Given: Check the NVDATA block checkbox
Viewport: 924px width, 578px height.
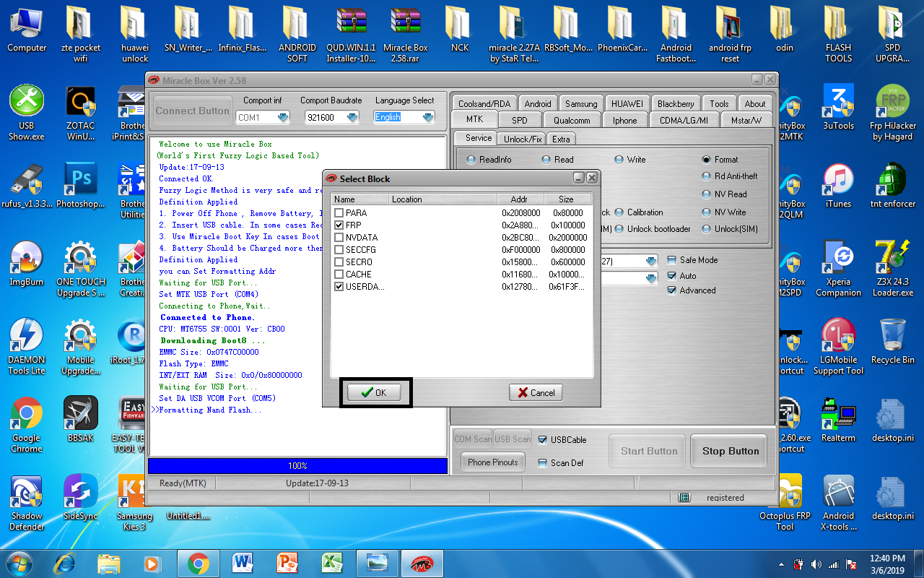Looking at the screenshot, I should [339, 238].
